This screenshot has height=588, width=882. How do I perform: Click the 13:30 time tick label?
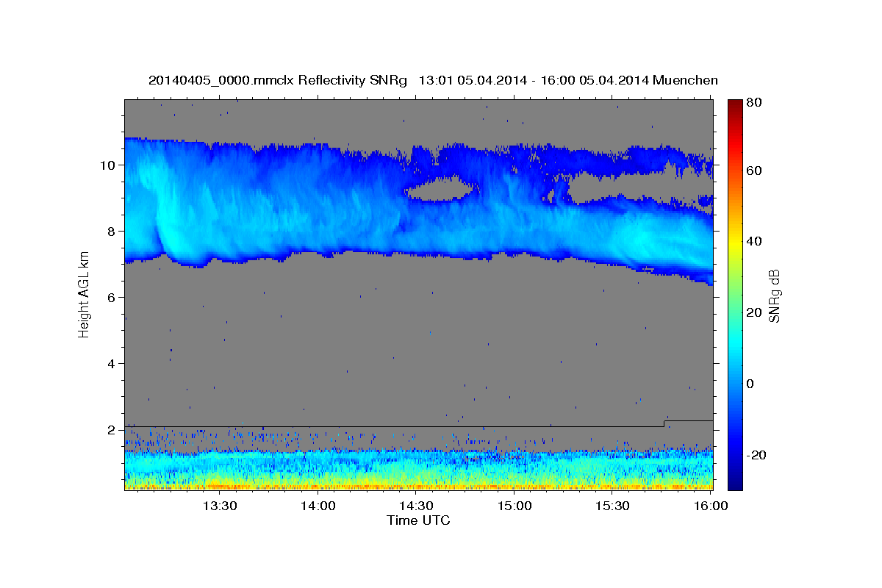pos(219,506)
